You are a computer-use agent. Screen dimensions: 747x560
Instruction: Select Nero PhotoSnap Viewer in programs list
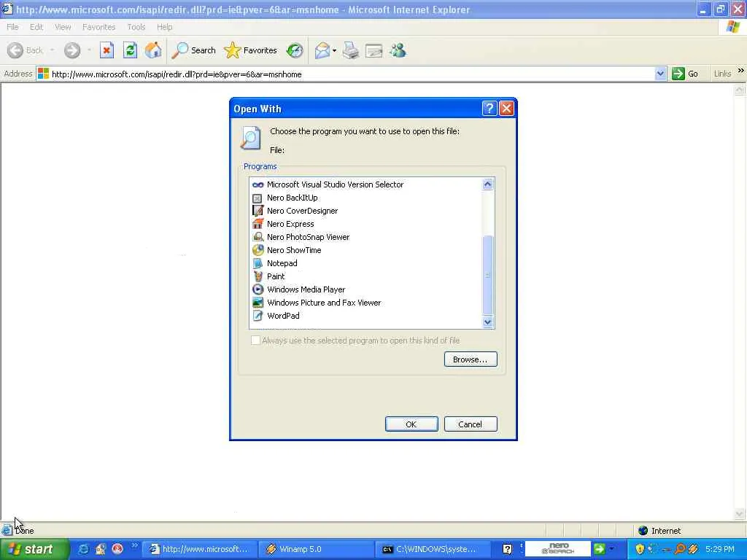tap(301, 237)
